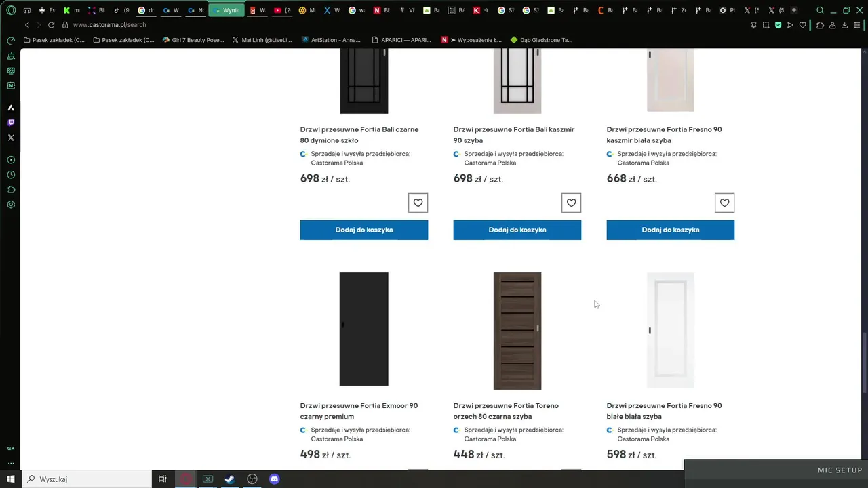The width and height of the screenshot is (868, 488).
Task: Open Drzwi przesuwne Fortia Bali kaszmir 90 title
Action: coord(514,135)
